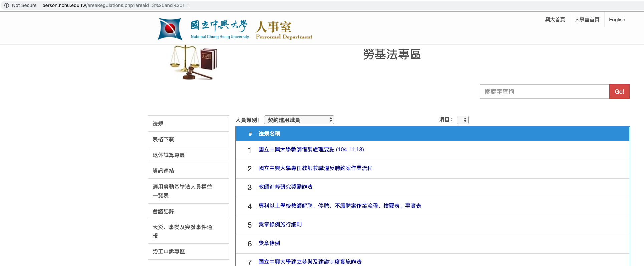Open link 國立中興大學建立參與及建議制度實施辦法
The height and width of the screenshot is (266, 644).
[x=310, y=262]
